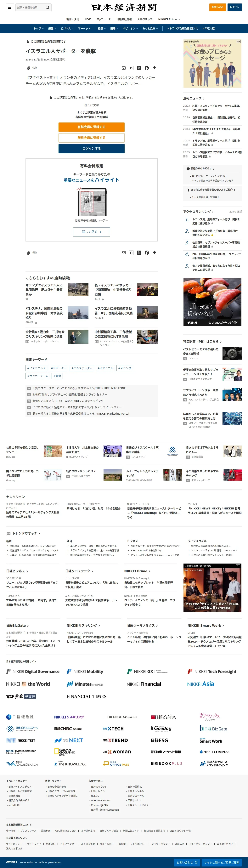Open the オピニオン dropdown menu
The width and height of the screenshot is (248, 868).
click(x=130, y=29)
